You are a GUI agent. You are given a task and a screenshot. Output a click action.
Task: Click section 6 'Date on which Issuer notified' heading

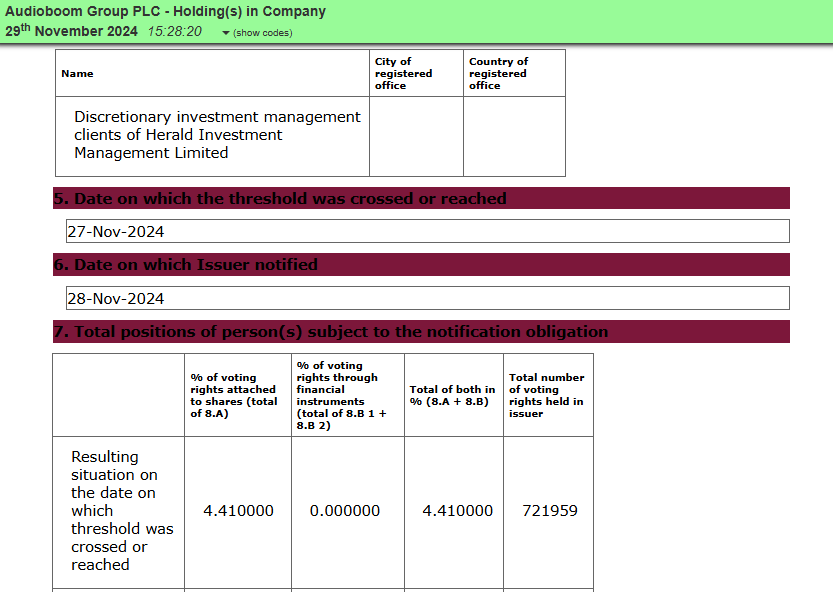coord(421,265)
